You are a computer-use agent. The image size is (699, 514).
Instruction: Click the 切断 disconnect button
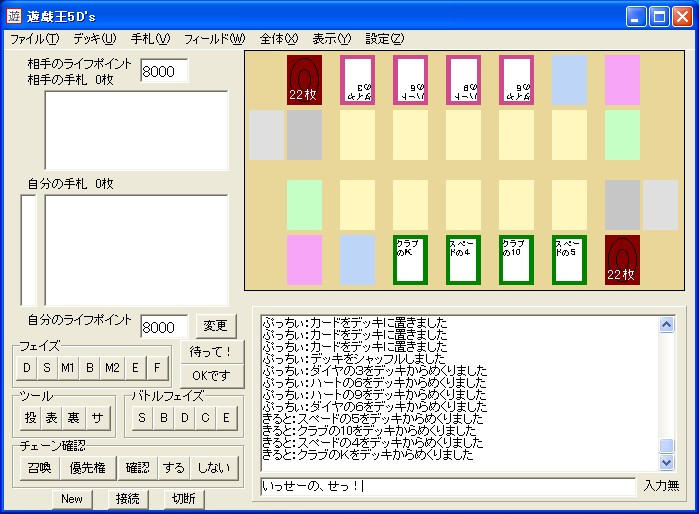[184, 499]
